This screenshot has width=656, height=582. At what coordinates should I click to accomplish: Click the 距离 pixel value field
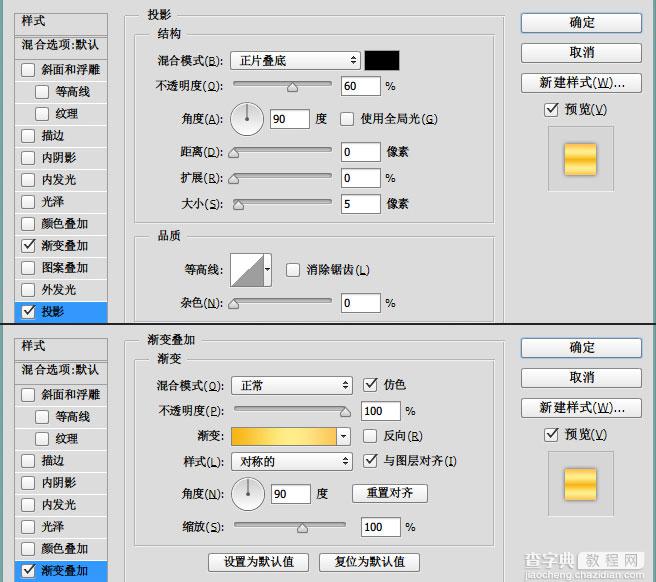click(x=361, y=152)
